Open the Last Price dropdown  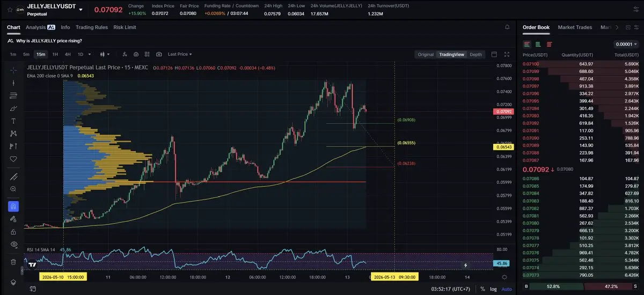coord(180,54)
